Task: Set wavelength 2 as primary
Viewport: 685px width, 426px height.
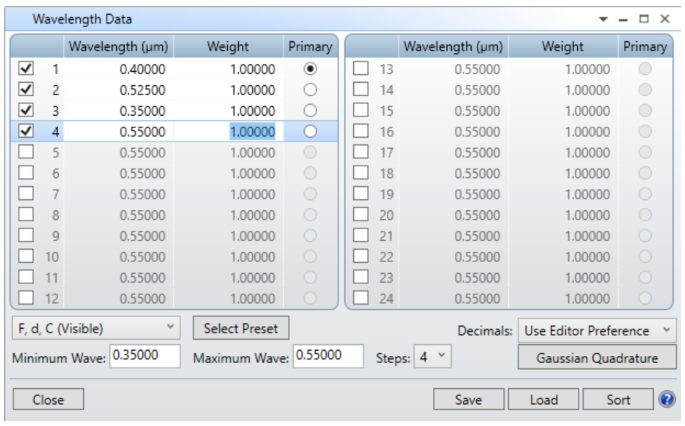Action: (x=310, y=90)
